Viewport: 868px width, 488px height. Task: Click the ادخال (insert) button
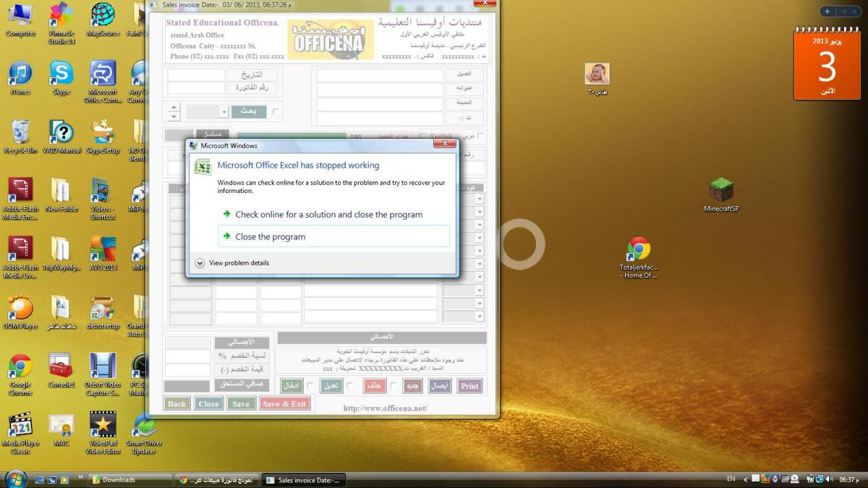click(x=292, y=386)
